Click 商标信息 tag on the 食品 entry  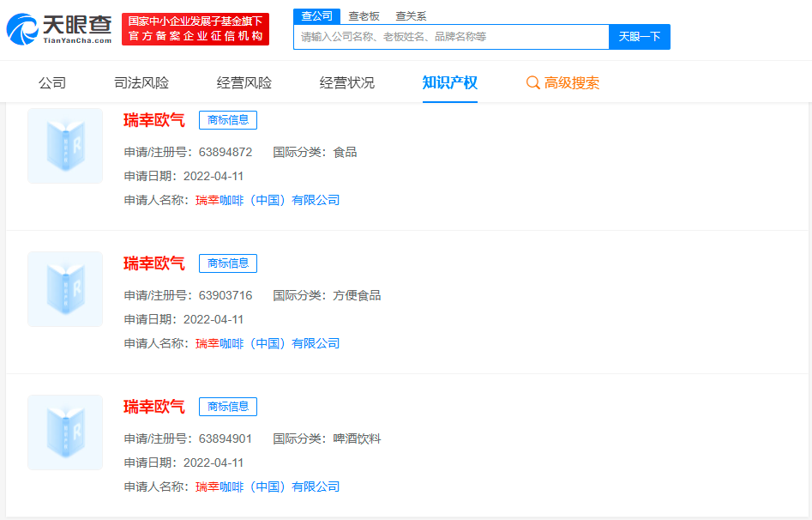pyautogui.click(x=228, y=120)
